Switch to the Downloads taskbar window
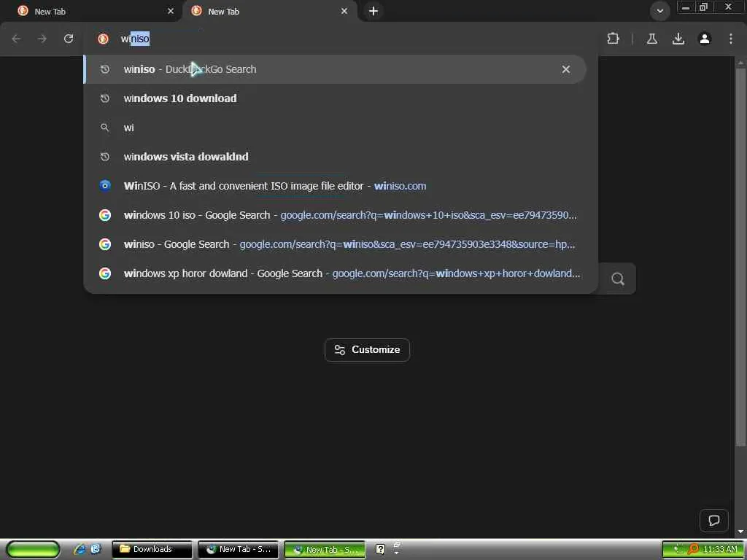 [152, 550]
